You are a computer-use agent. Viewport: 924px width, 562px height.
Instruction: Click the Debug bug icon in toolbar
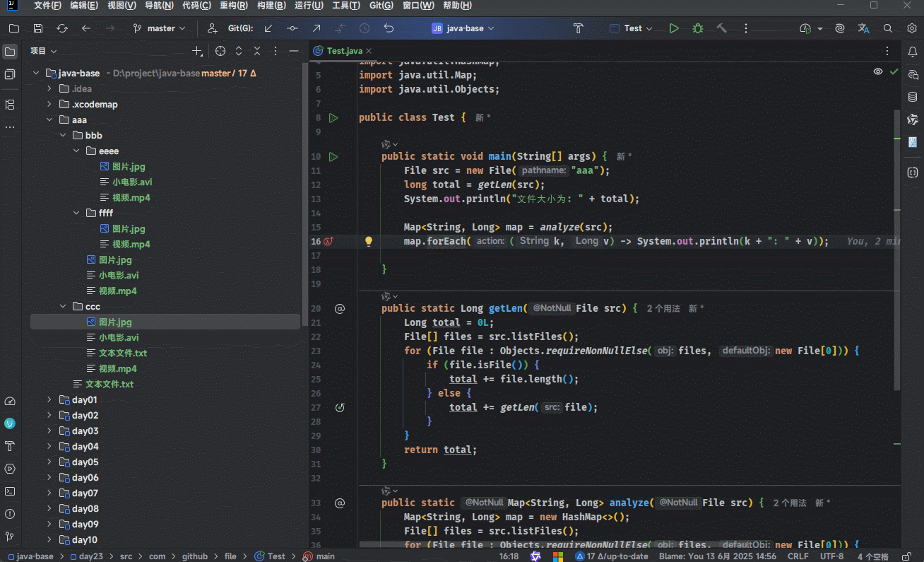(x=698, y=28)
